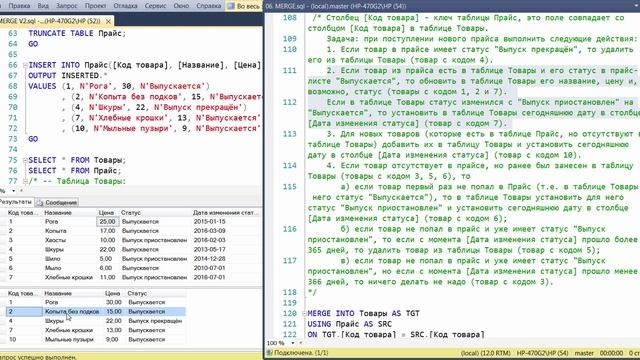Click the row header of code 10 in the bottom grid
The image size is (640, 360).
pos(3,340)
